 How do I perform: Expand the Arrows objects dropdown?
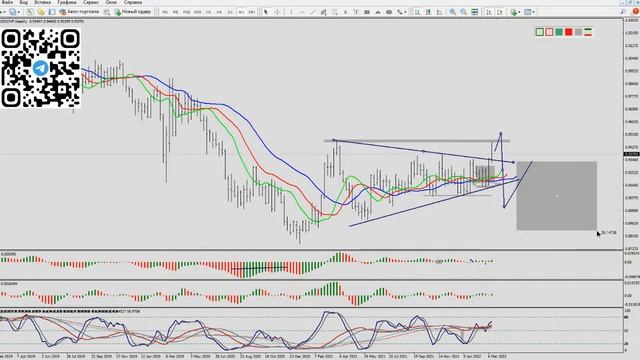click(405, 12)
